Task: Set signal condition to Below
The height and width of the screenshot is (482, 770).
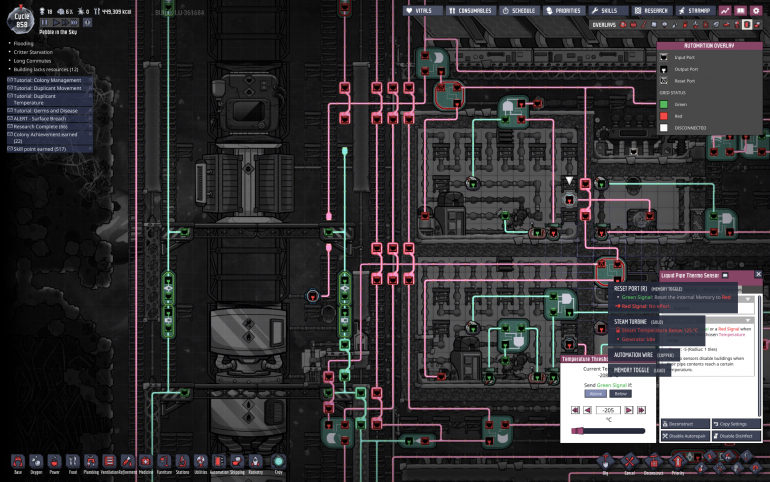Action: coord(620,394)
